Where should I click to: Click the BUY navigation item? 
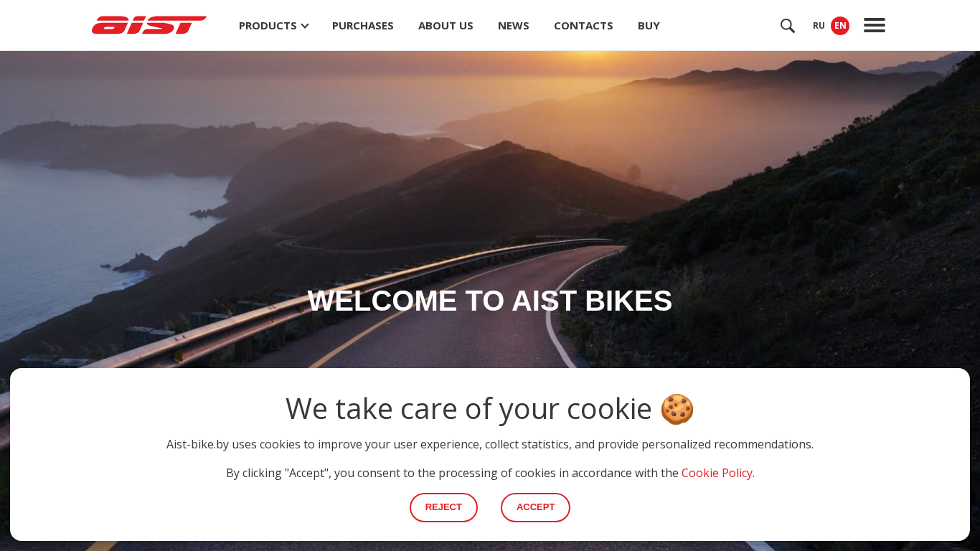(x=649, y=26)
